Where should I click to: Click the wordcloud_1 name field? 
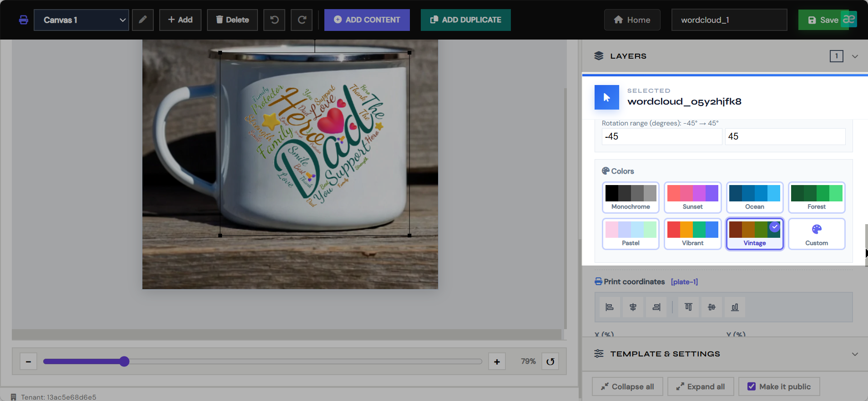[729, 20]
